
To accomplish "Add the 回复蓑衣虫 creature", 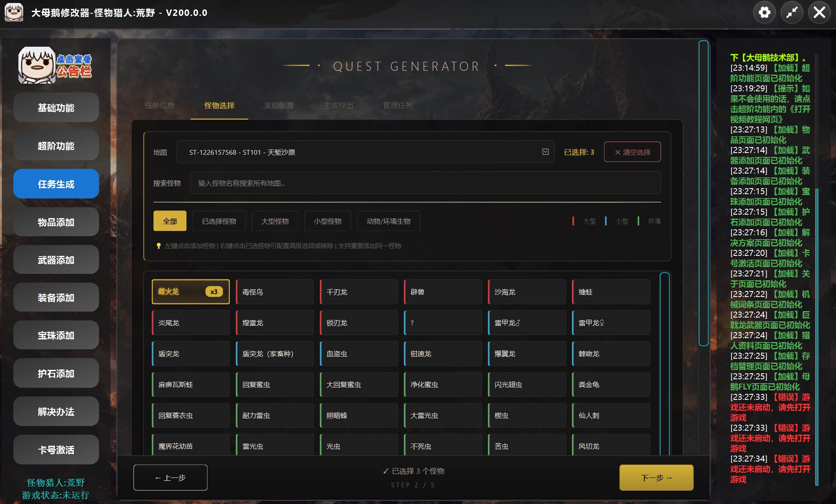I will [x=191, y=415].
